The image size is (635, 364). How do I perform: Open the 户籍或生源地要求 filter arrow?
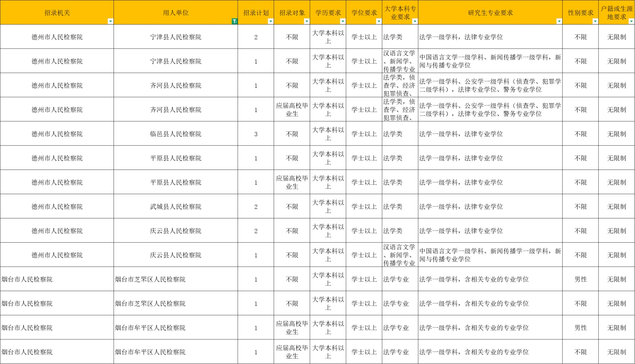(x=631, y=21)
